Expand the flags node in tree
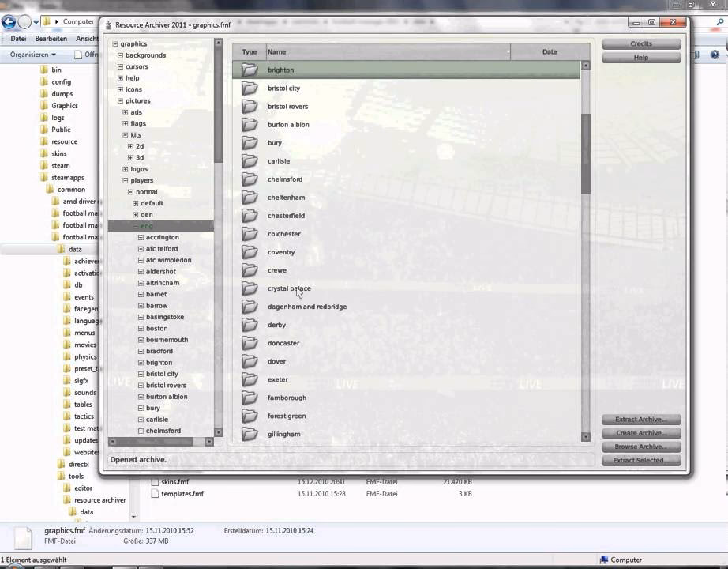Screen dimensions: 728x569 point(126,123)
